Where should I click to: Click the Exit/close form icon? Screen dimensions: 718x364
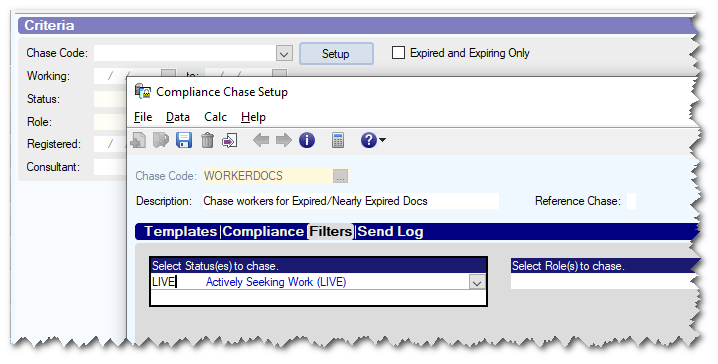tap(229, 140)
